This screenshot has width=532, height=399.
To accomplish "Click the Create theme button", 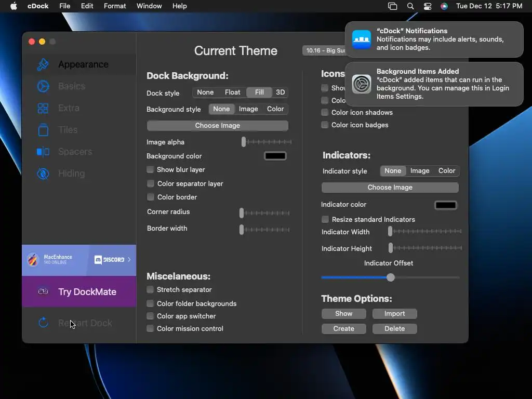I will pyautogui.click(x=344, y=328).
